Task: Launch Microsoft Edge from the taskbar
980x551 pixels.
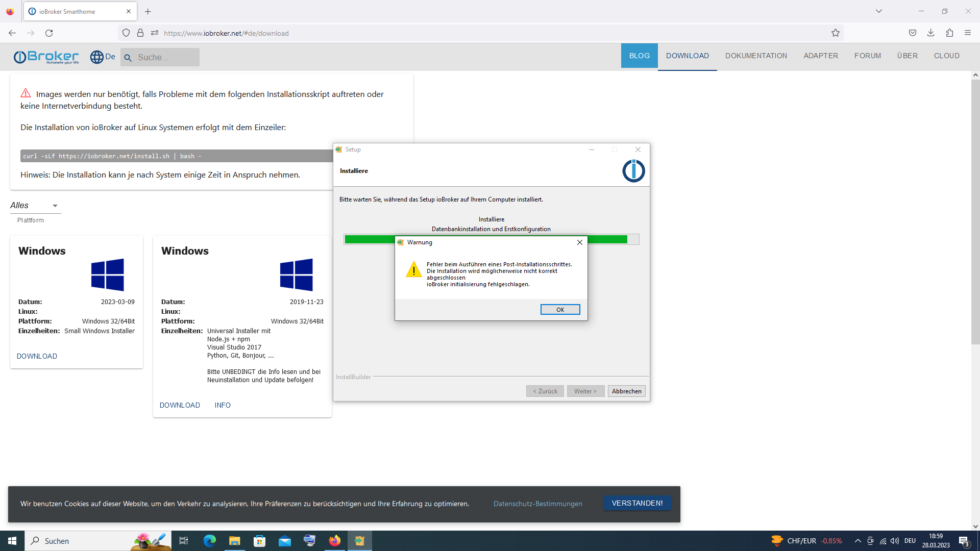Action: tap(210, 541)
